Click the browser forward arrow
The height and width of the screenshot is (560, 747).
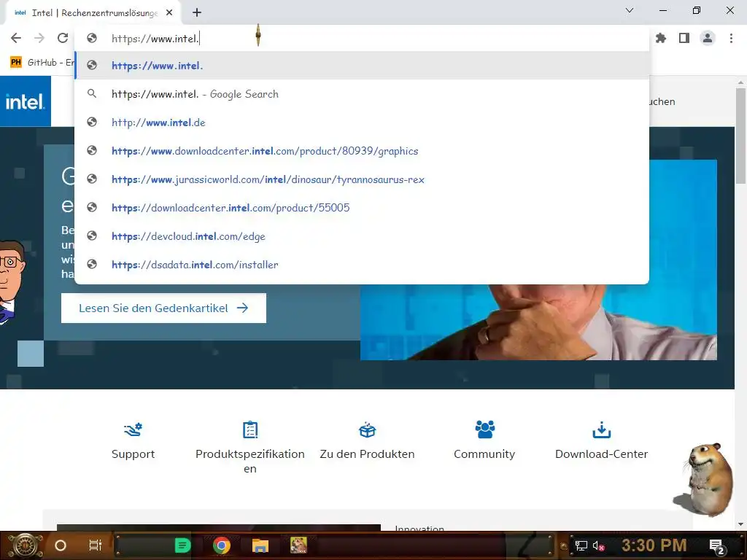pyautogui.click(x=39, y=38)
